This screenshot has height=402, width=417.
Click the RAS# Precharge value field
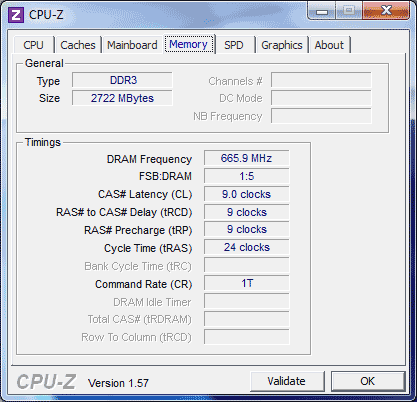(247, 229)
